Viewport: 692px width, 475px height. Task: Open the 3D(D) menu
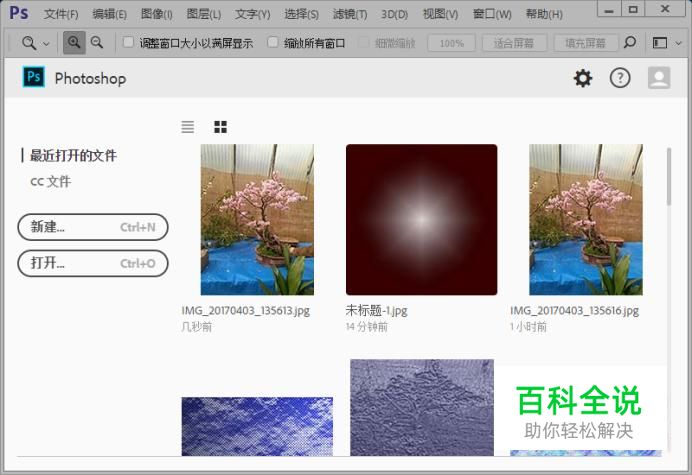coord(395,14)
